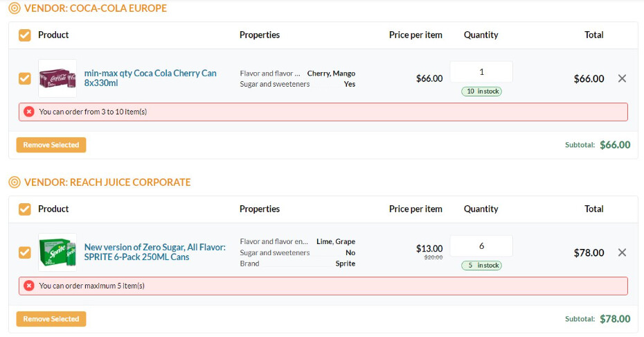
Task: Click the Reach Juice Corporate vendor target icon
Action: click(15, 182)
